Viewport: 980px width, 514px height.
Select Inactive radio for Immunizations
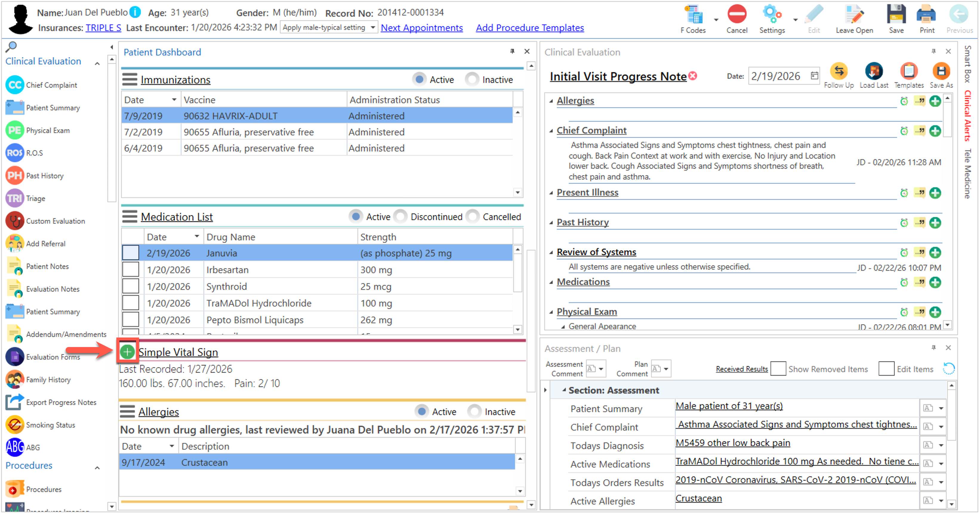(x=472, y=80)
